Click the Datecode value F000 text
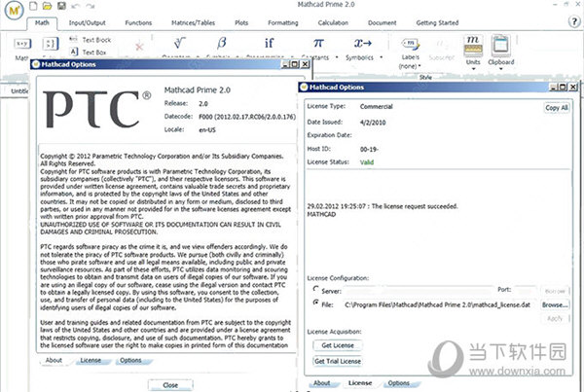The height and width of the screenshot is (392, 584). pos(247,117)
